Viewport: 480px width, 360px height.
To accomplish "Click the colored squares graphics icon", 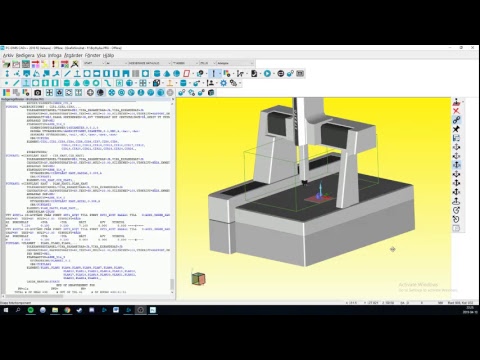I will [x=6, y=93].
